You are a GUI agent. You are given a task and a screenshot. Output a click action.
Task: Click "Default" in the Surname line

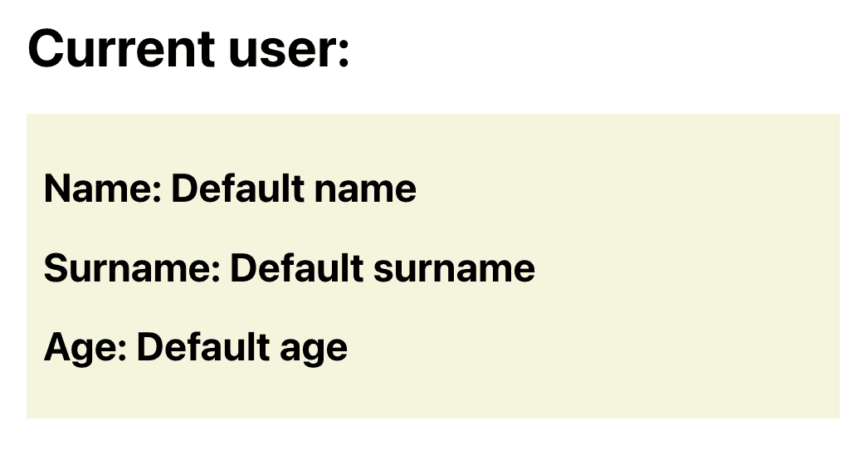297,267
